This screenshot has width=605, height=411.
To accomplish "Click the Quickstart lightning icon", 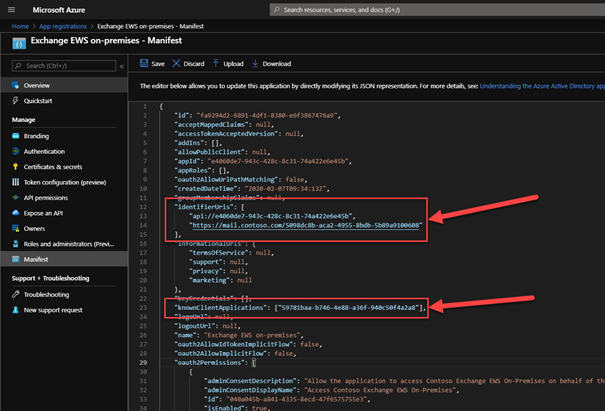I will (15, 101).
